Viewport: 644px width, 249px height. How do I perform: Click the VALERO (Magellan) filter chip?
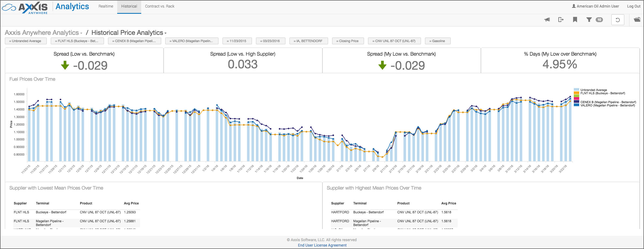192,41
